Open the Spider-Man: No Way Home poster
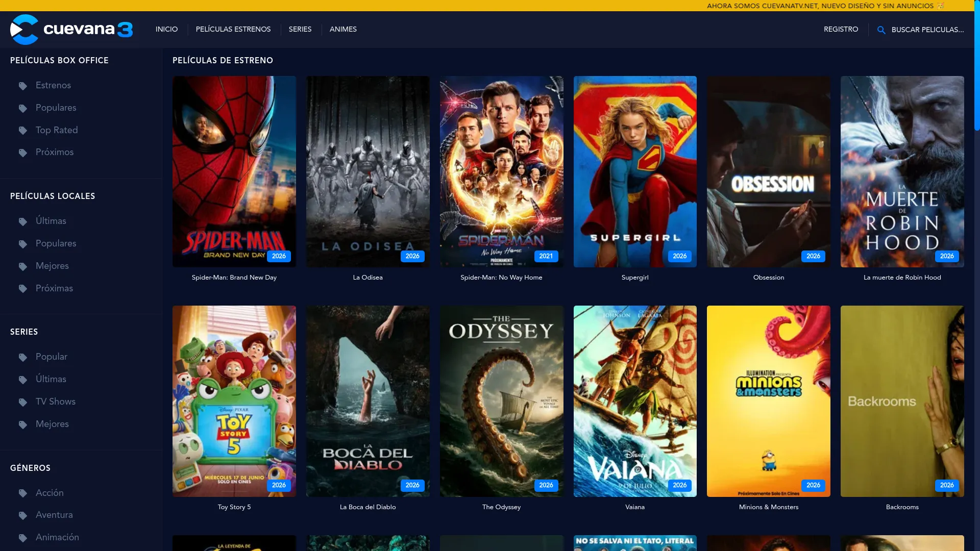The image size is (980, 551). [502, 171]
